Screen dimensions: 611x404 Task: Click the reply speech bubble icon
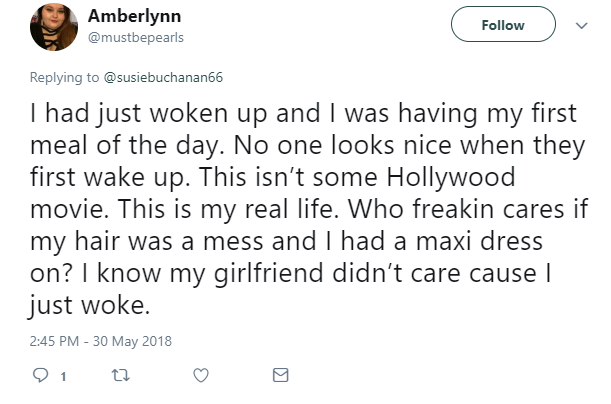tap(40, 375)
